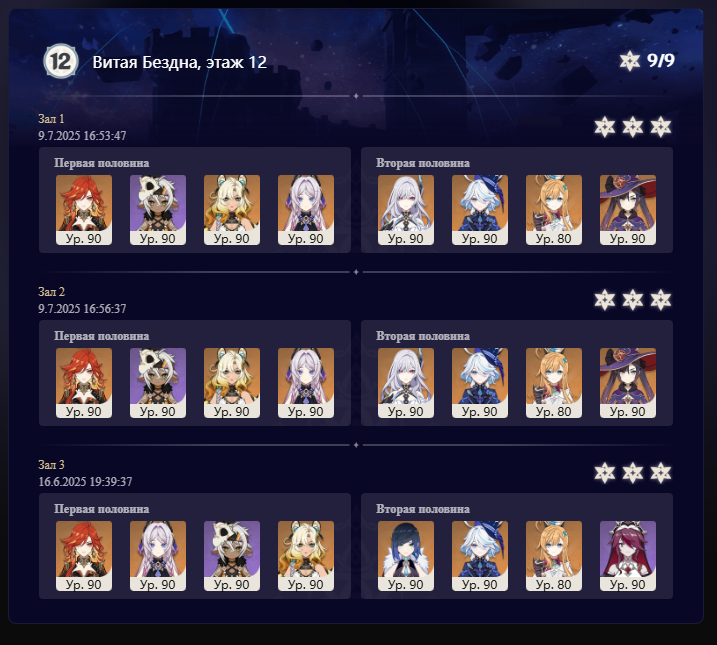Click lavender braided character in Зал 2 first half

(x=306, y=383)
